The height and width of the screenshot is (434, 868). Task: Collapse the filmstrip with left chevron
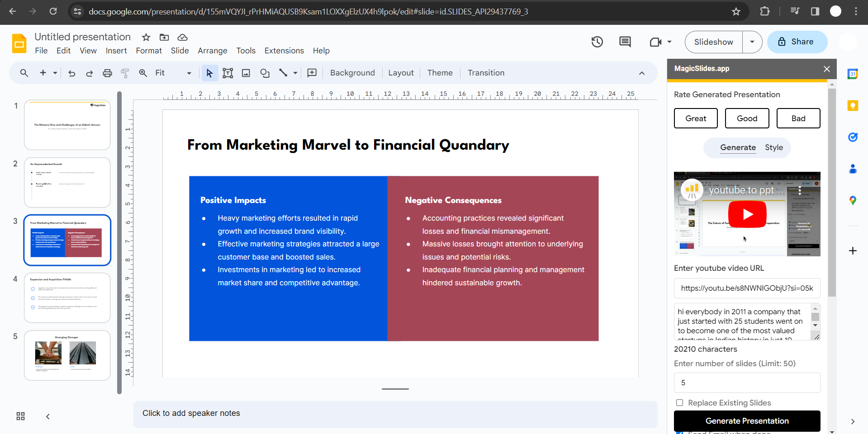tap(47, 416)
